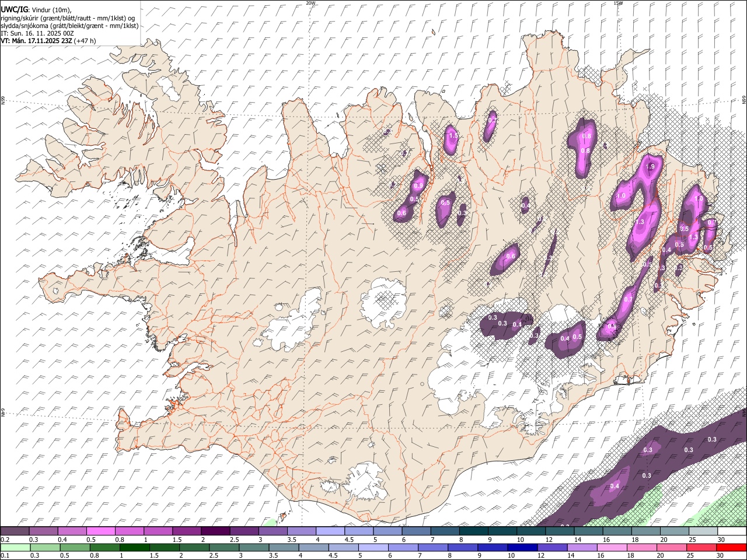
Task: Click the pale grey upper swatch labeled 25
Action: (703, 531)
